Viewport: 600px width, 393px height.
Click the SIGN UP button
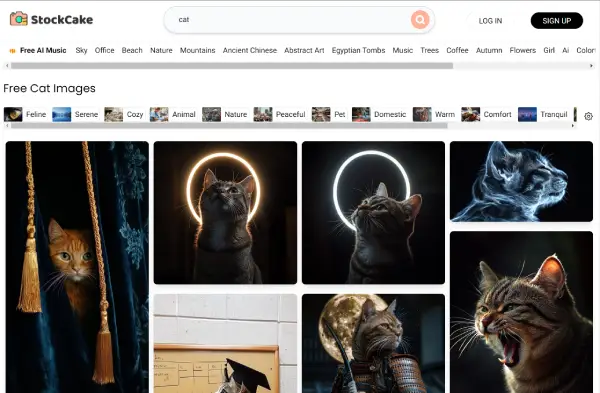click(x=557, y=21)
